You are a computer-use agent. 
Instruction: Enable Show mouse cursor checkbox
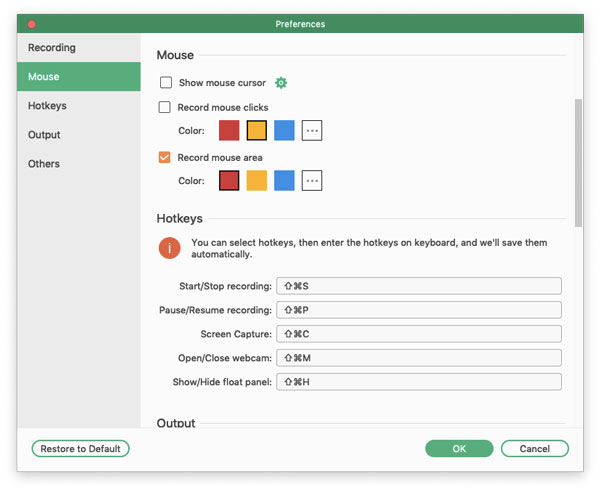pyautogui.click(x=165, y=83)
